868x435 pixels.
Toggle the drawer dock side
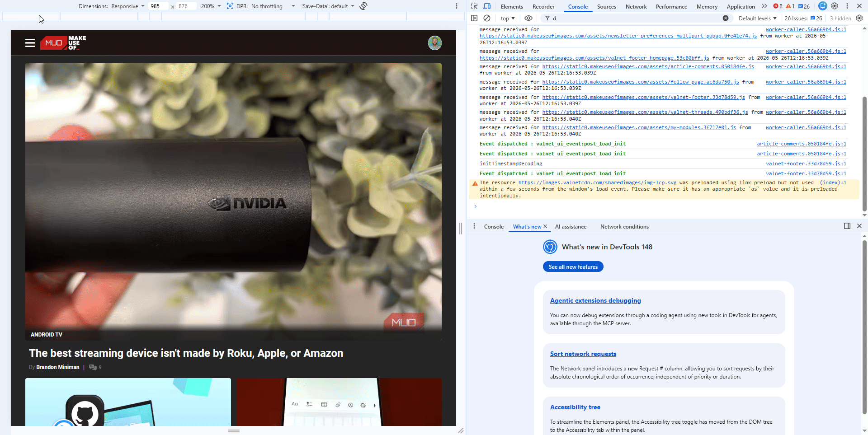click(x=847, y=226)
